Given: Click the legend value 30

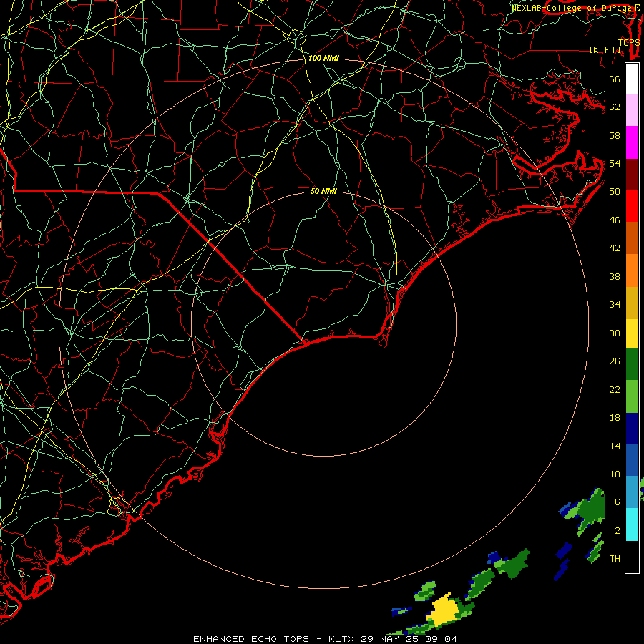Looking at the screenshot, I should [615, 333].
